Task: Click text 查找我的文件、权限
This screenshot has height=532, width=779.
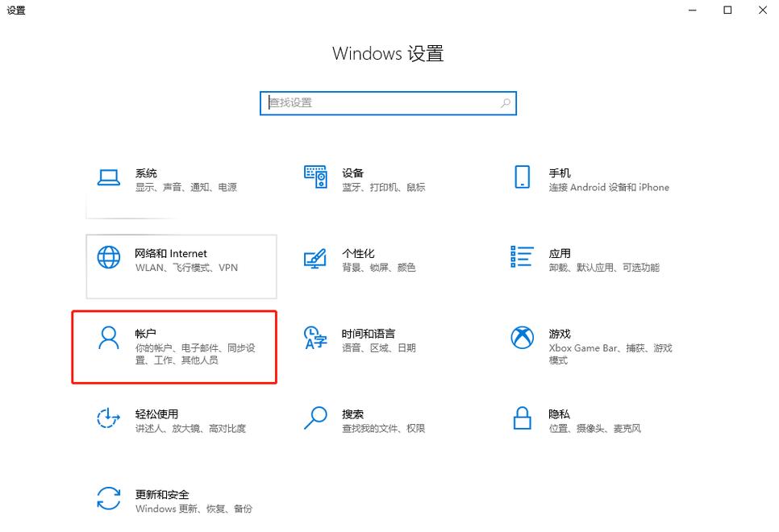Action: pos(384,428)
